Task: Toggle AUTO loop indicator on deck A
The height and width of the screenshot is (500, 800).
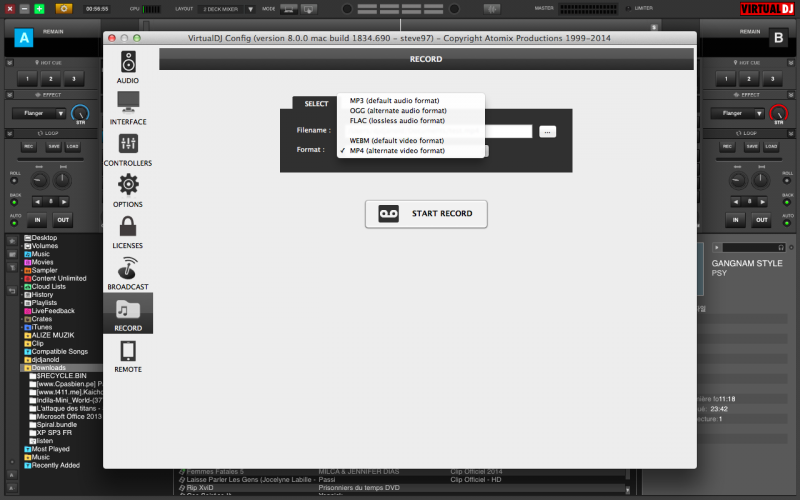Action: (x=14, y=223)
